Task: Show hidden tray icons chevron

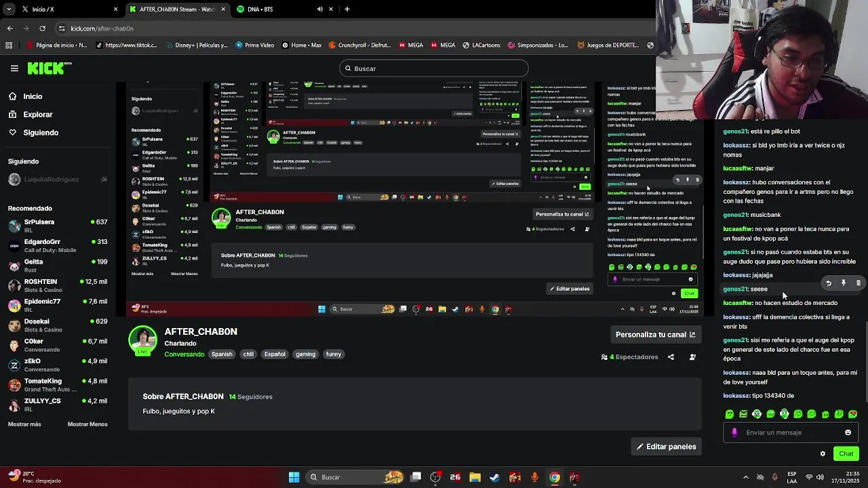Action: point(746,477)
